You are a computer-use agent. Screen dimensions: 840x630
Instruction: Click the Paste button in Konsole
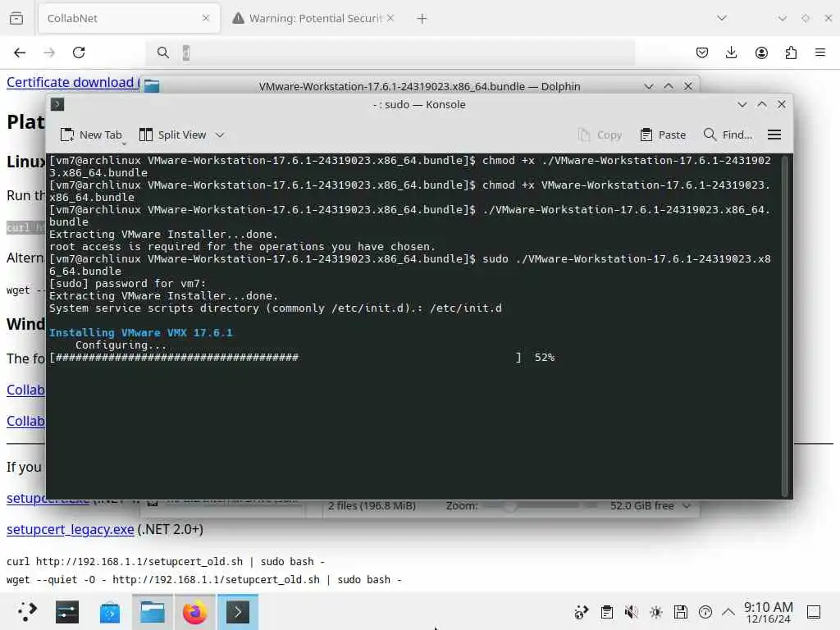coord(663,135)
